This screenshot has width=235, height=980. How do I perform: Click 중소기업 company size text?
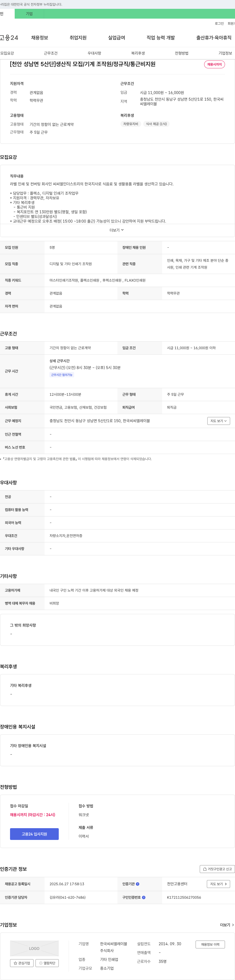(x=107, y=968)
